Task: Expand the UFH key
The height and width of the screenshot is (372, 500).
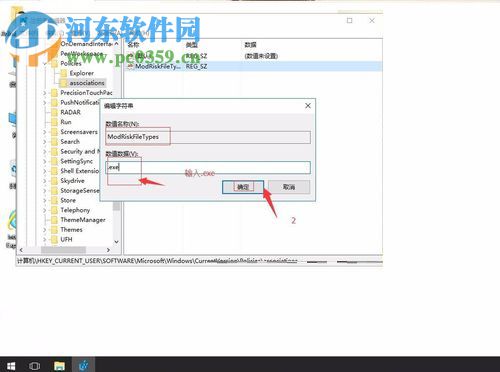Action: [x=45, y=239]
